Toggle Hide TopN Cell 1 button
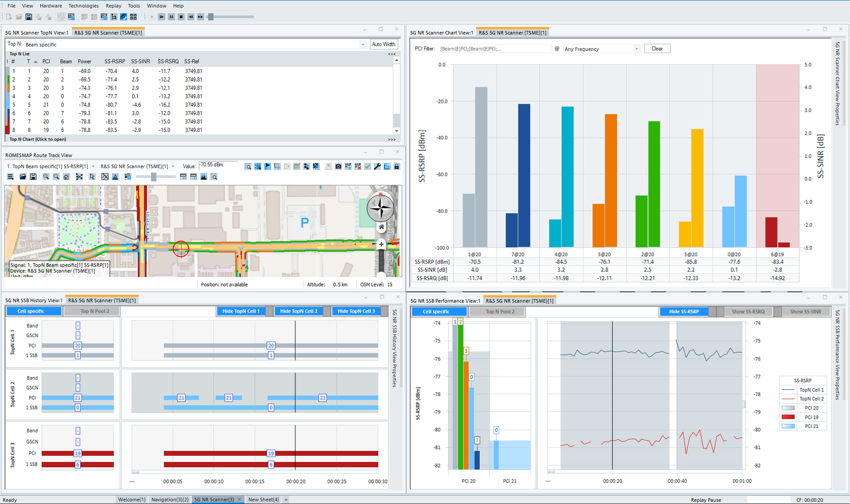Viewport: 850px width, 504px height. tap(241, 311)
